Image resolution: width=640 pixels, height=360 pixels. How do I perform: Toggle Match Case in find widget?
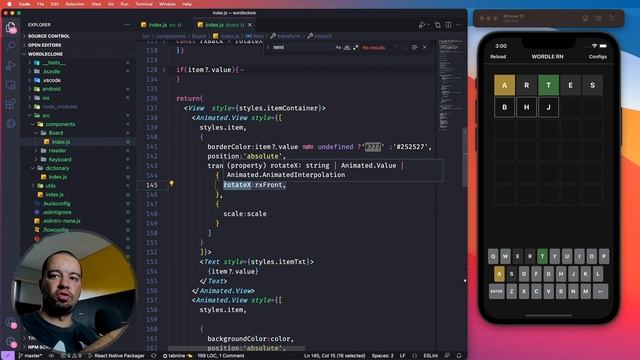pos(338,47)
